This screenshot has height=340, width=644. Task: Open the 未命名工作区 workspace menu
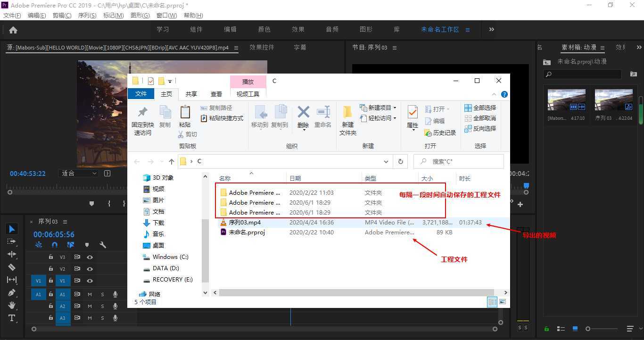point(468,29)
